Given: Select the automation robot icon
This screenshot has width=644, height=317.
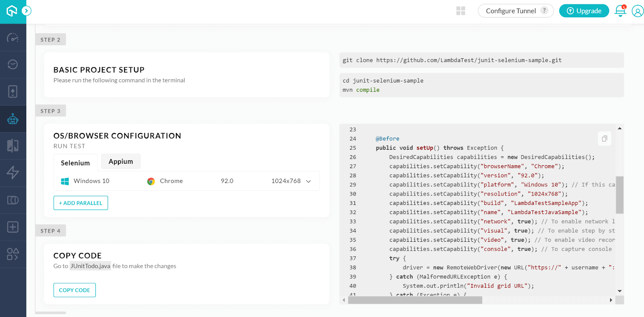Looking at the screenshot, I should (13, 119).
